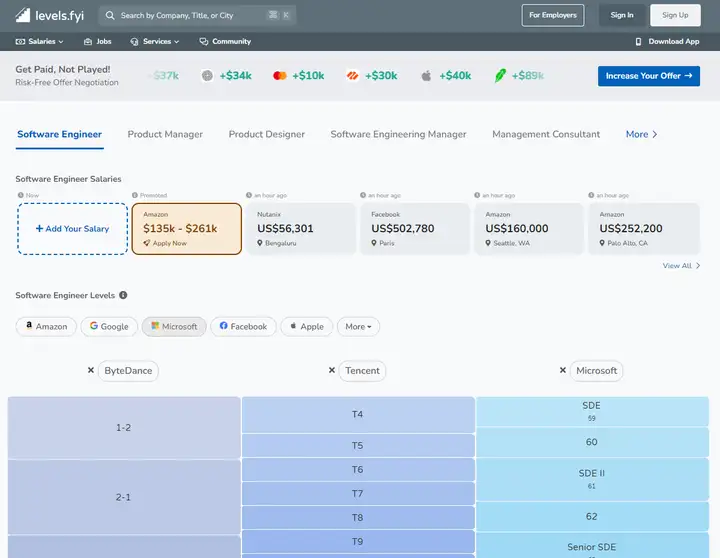The height and width of the screenshot is (558, 720).
Task: Click the Sign Up button
Action: pyautogui.click(x=675, y=15)
